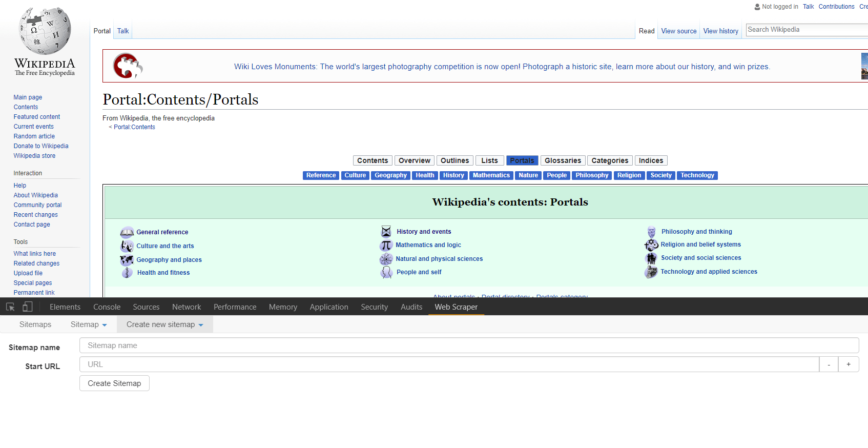The width and height of the screenshot is (868, 448).
Task: Click the Technology and applied sciences icon
Action: pyautogui.click(x=651, y=272)
